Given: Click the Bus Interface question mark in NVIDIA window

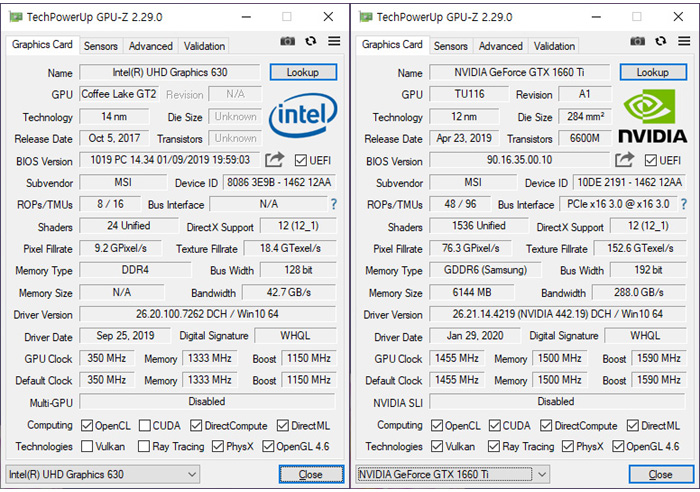Looking at the screenshot, I should point(683,204).
